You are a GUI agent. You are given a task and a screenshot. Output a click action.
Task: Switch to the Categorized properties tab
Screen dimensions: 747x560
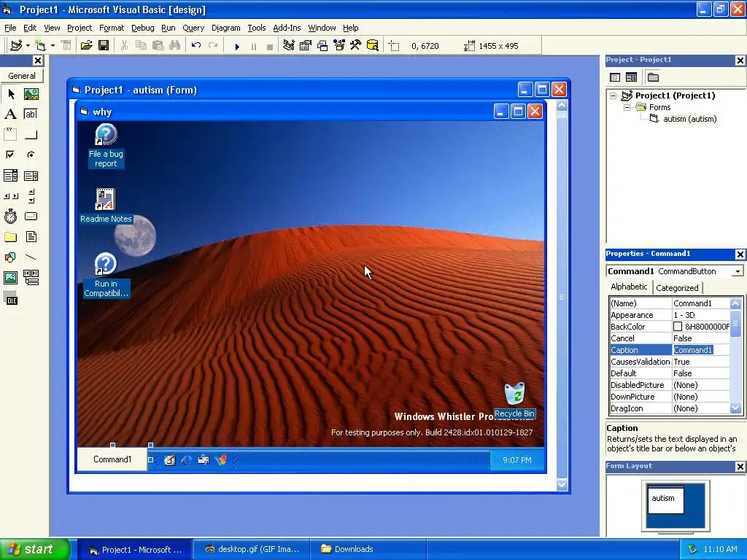(x=677, y=287)
